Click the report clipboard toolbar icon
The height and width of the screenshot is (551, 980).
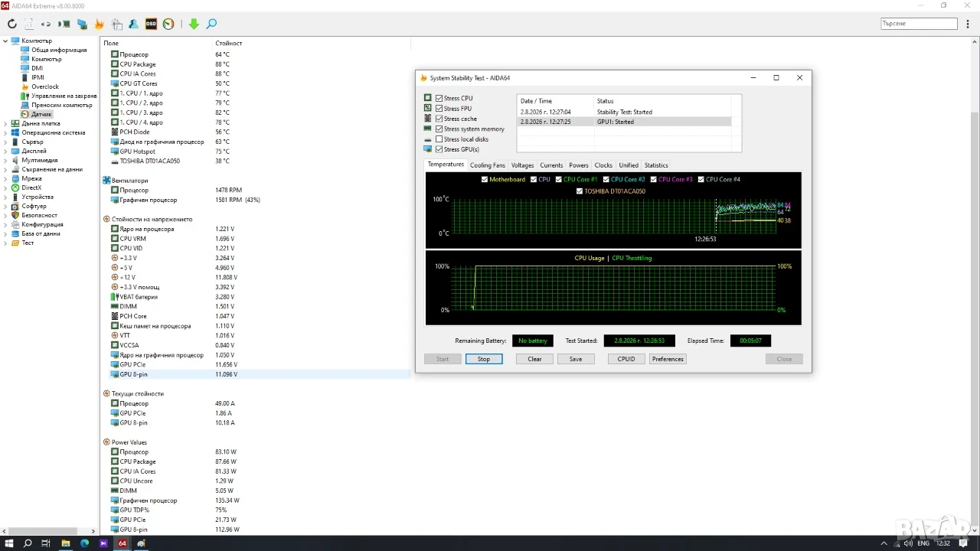pyautogui.click(x=116, y=24)
